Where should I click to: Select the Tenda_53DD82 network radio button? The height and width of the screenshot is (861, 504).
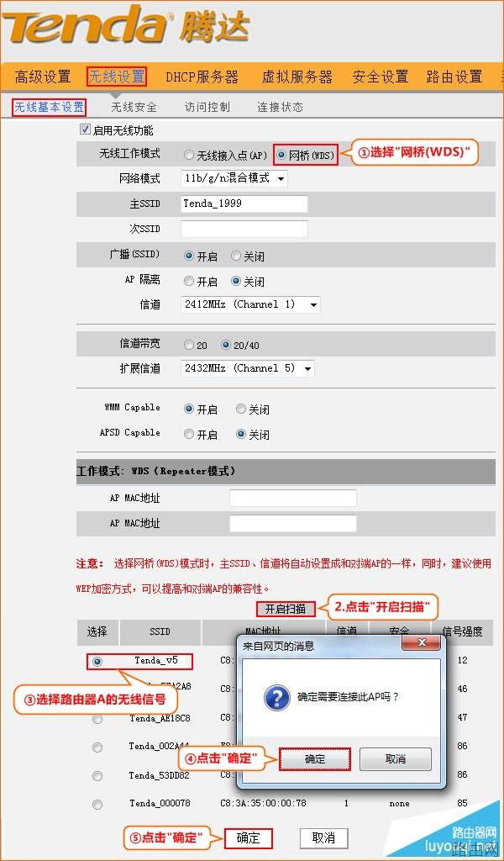tap(97, 776)
